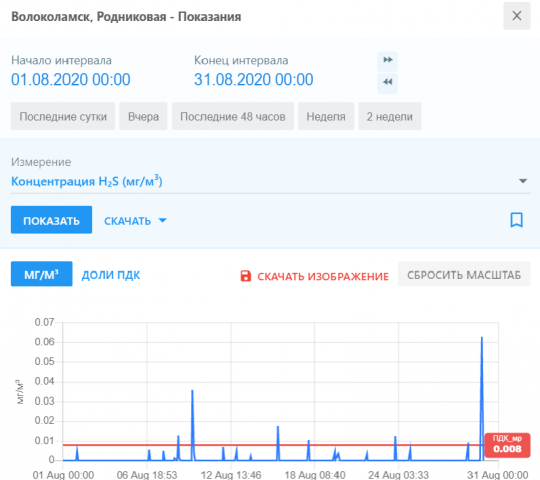Image resolution: width=540 pixels, height=480 pixels.
Task: Select the Неделя interval preset
Action: (326, 116)
